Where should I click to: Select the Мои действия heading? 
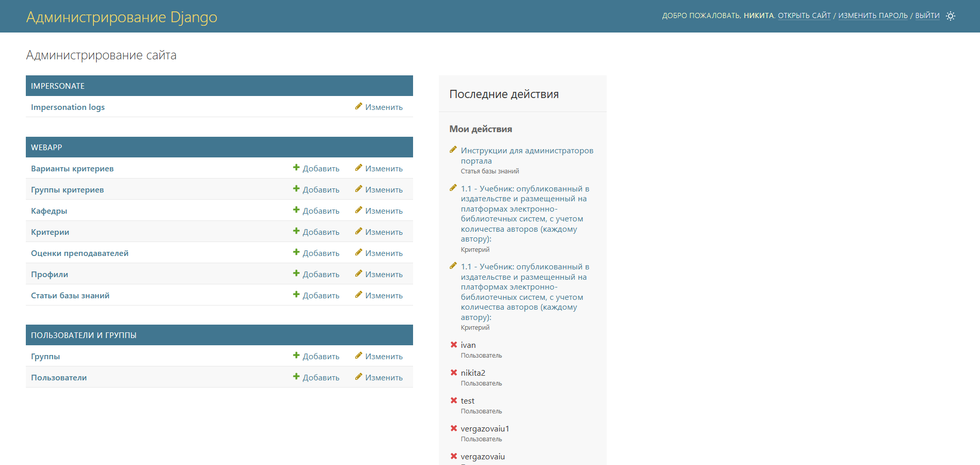click(481, 129)
